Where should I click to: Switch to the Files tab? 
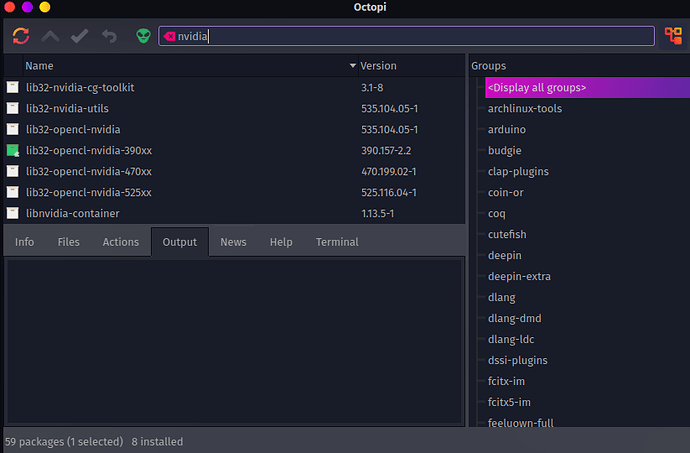(68, 242)
